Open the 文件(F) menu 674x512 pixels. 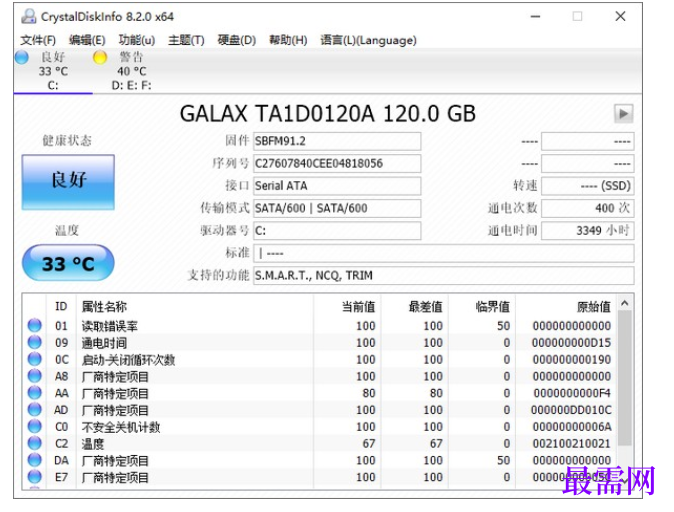pos(38,40)
